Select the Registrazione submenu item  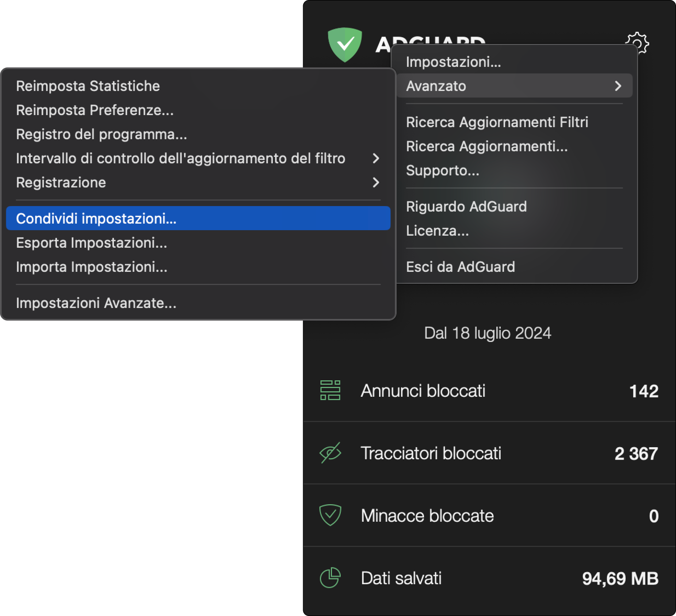tap(198, 182)
